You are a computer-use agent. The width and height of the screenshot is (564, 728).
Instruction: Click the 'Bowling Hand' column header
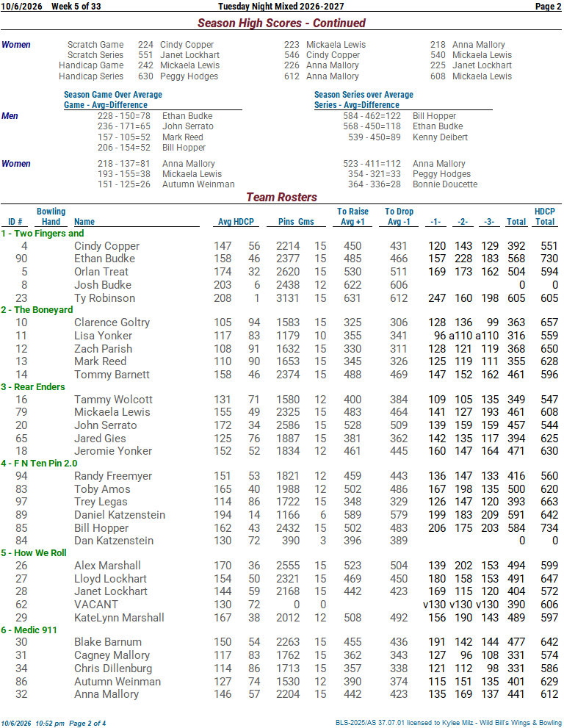[x=51, y=217]
